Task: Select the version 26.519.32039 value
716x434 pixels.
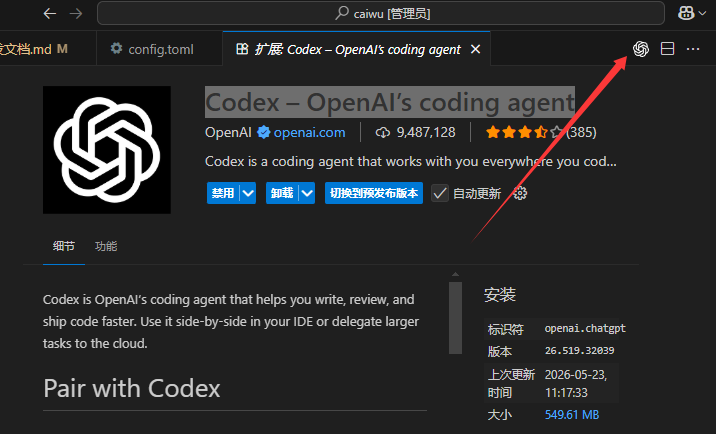Action: 579,351
